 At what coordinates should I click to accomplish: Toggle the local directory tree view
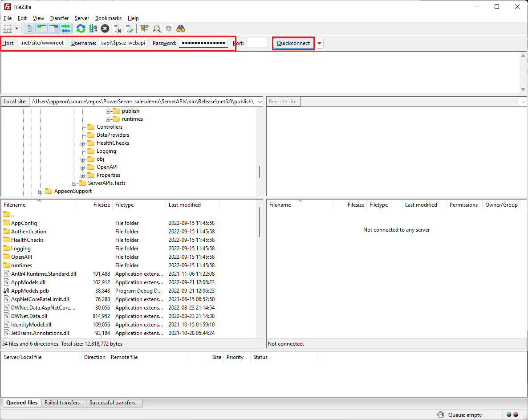(x=41, y=28)
